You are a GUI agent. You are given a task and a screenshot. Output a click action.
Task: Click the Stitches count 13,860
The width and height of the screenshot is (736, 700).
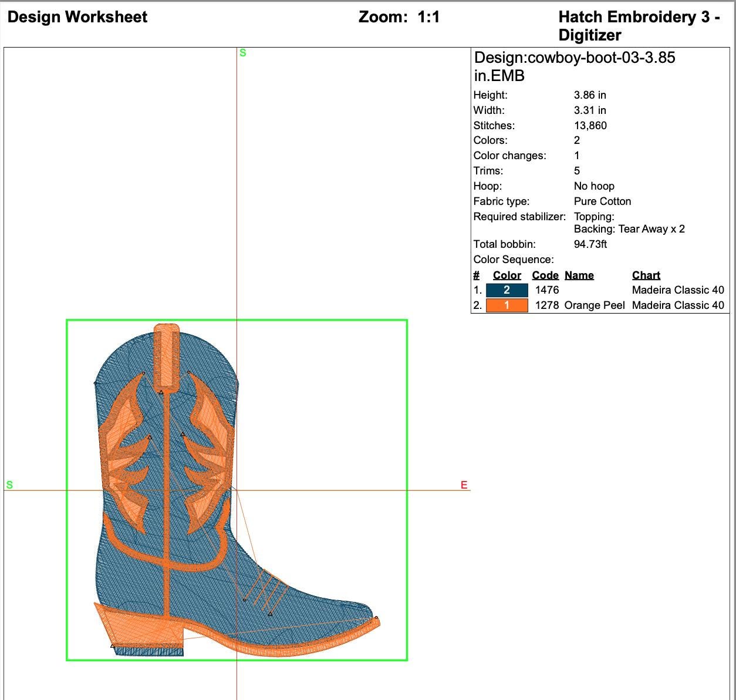click(x=590, y=126)
